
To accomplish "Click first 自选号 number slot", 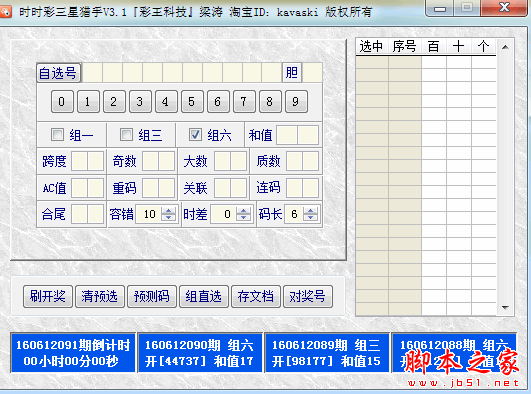I will pos(92,72).
